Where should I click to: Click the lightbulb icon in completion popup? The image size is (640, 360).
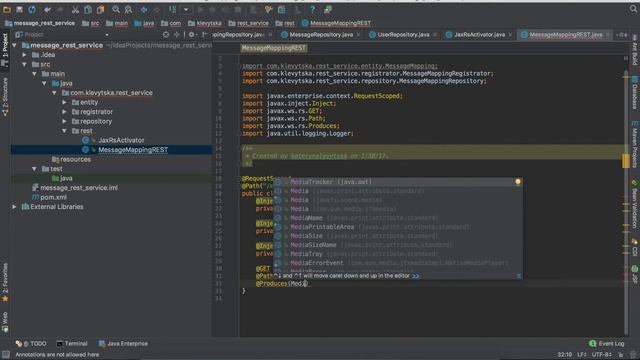tap(518, 182)
